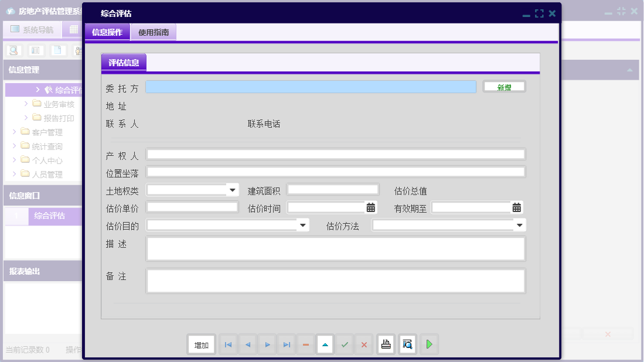Click the first-record navigation icon

[x=228, y=344]
